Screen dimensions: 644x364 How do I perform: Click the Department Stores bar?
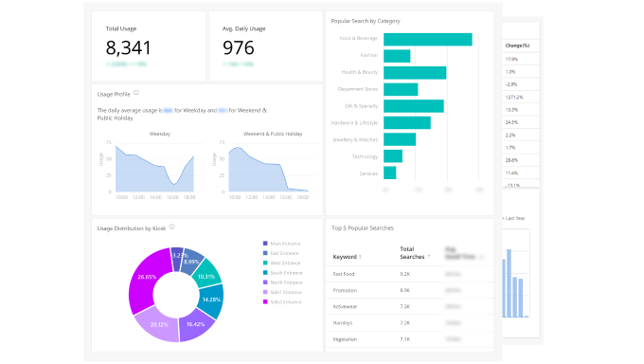pyautogui.click(x=401, y=90)
